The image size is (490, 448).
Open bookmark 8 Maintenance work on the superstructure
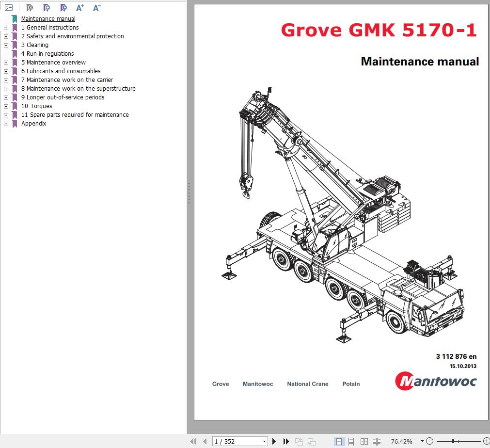[79, 89]
